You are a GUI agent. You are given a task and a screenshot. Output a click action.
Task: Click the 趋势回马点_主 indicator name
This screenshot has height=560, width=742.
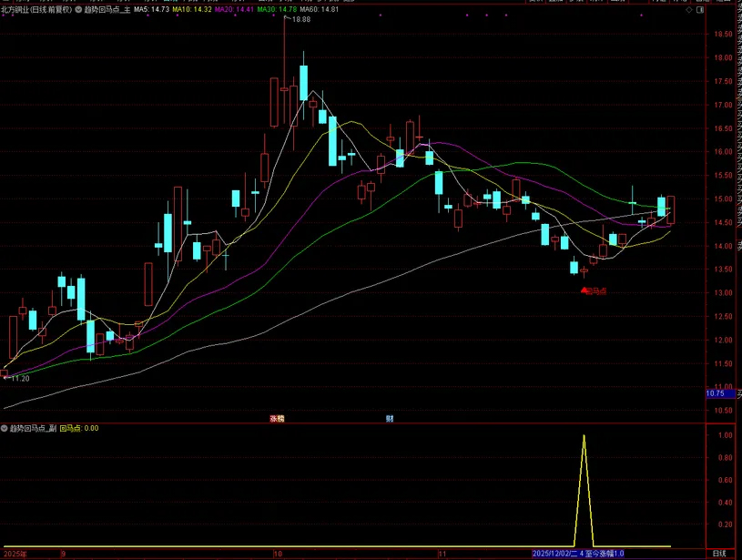(107, 9)
